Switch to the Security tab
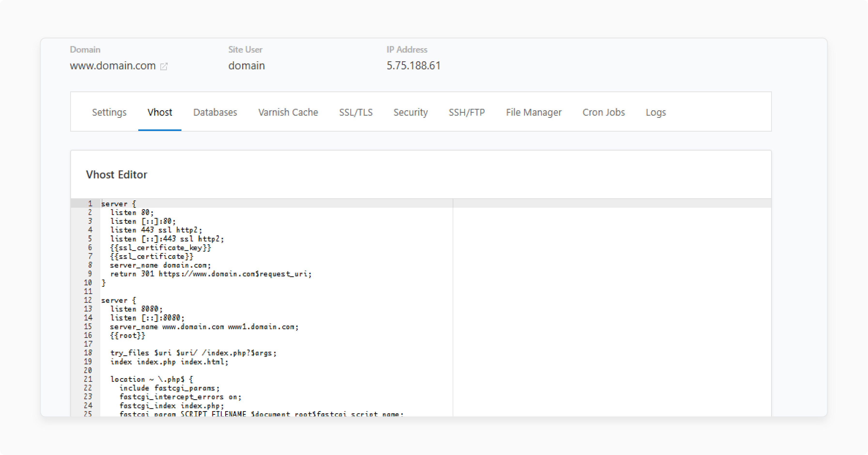The width and height of the screenshot is (868, 455). 411,112
